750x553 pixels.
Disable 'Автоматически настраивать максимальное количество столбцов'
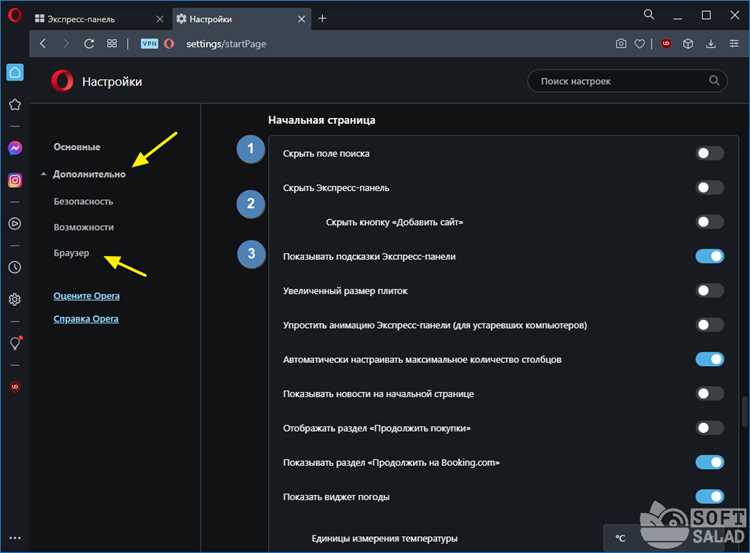tap(709, 359)
